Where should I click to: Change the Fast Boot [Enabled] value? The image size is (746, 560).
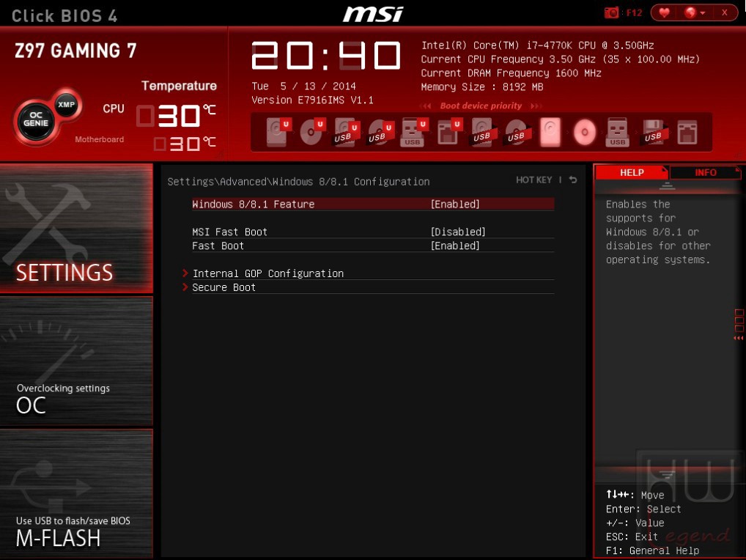click(x=455, y=246)
